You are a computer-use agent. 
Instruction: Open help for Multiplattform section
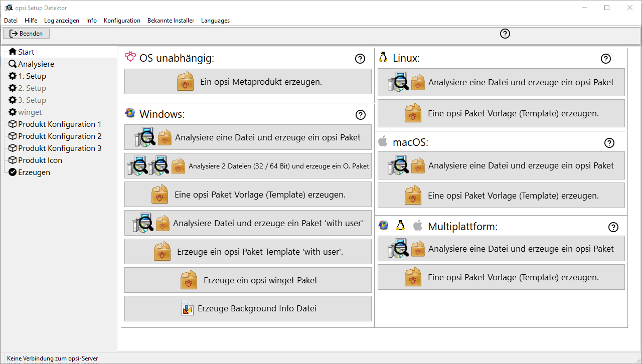tap(613, 227)
